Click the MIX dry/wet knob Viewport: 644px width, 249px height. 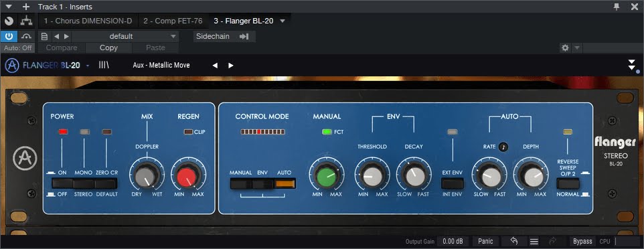click(x=146, y=177)
